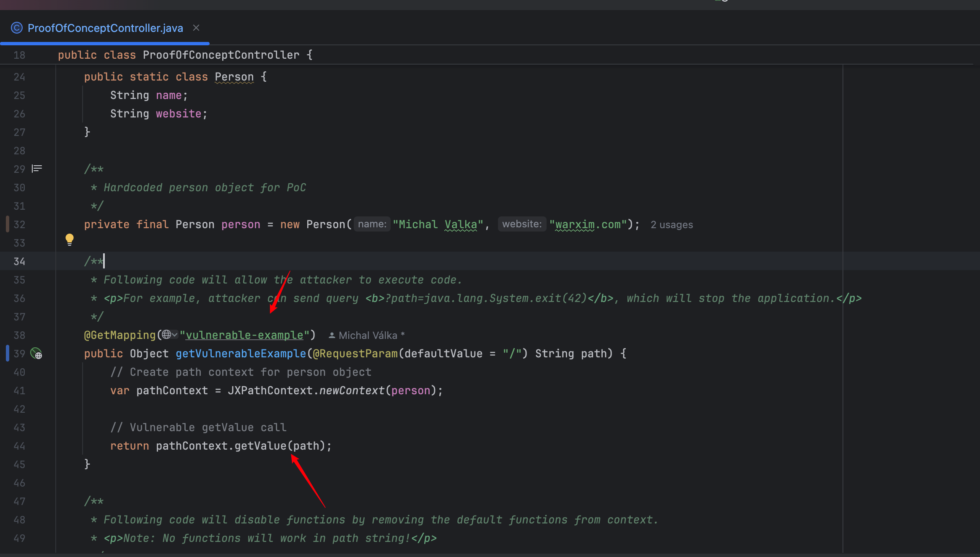Open the URL mapping globe dropdown in GetMapping
This screenshot has height=557, width=980.
[x=170, y=335]
